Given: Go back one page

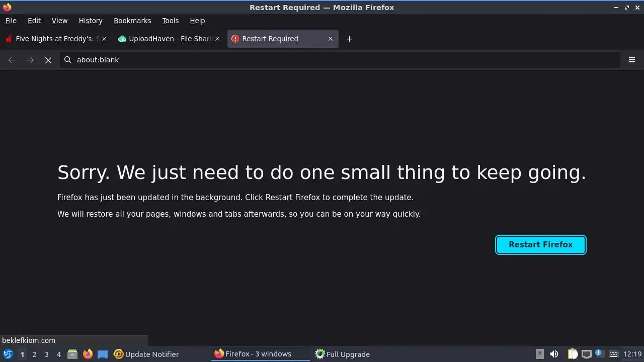Looking at the screenshot, I should [12, 60].
